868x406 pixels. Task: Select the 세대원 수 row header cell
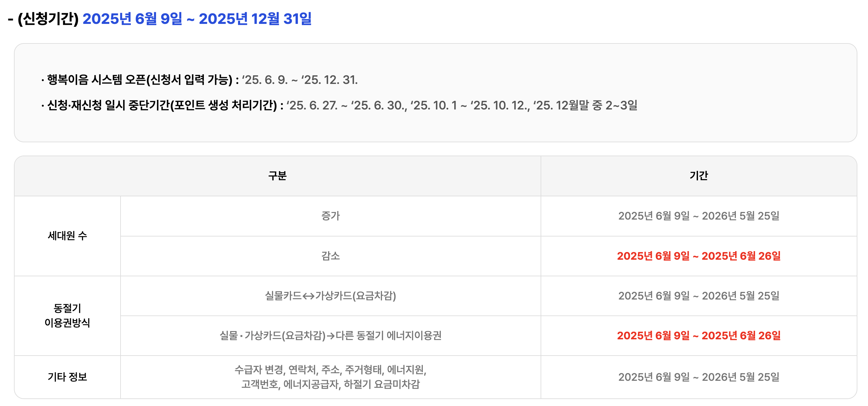[x=67, y=236]
